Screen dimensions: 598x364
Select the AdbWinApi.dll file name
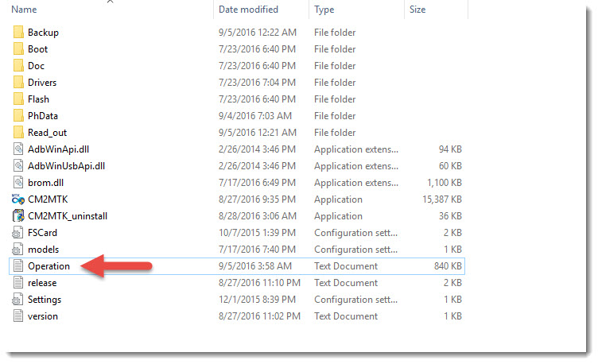coord(58,149)
